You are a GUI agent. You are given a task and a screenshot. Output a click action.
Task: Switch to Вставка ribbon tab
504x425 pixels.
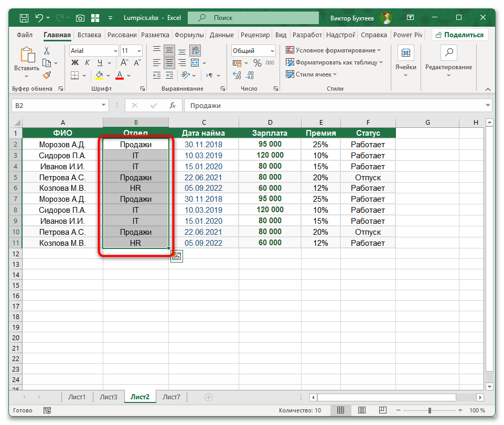click(89, 35)
